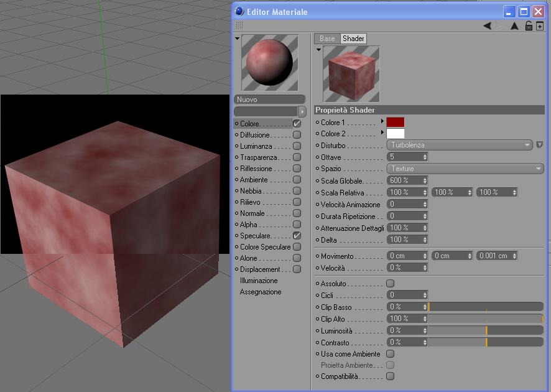Click the back arrow in the material editor toolbar

point(488,26)
